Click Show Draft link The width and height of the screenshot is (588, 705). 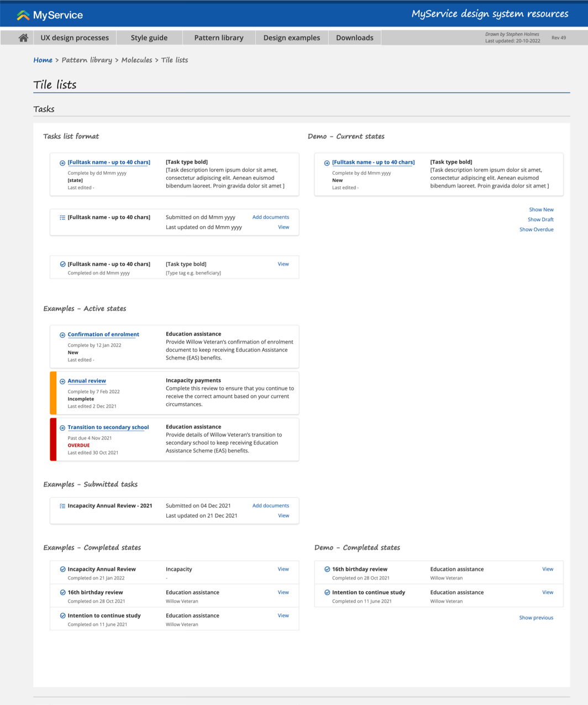click(540, 220)
